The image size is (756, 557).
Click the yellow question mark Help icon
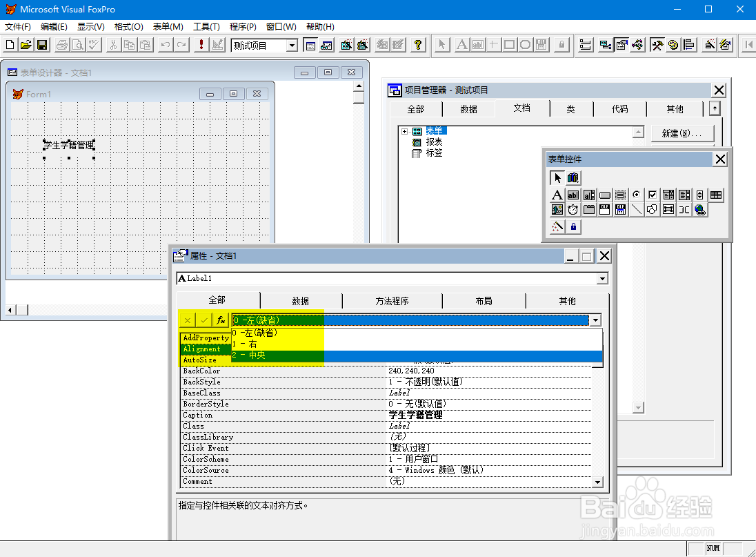(x=418, y=45)
